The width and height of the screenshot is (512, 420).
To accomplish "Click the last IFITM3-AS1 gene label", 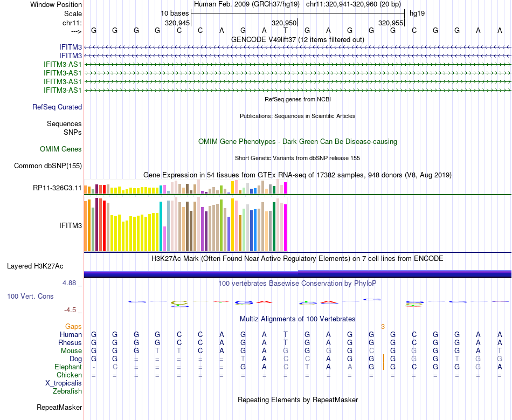I will click(x=63, y=90).
